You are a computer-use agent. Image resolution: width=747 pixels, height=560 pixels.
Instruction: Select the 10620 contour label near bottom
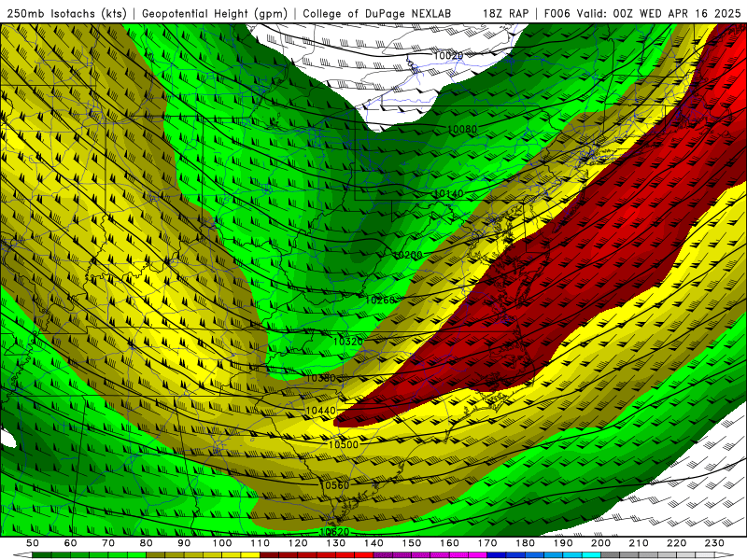coord(334,531)
